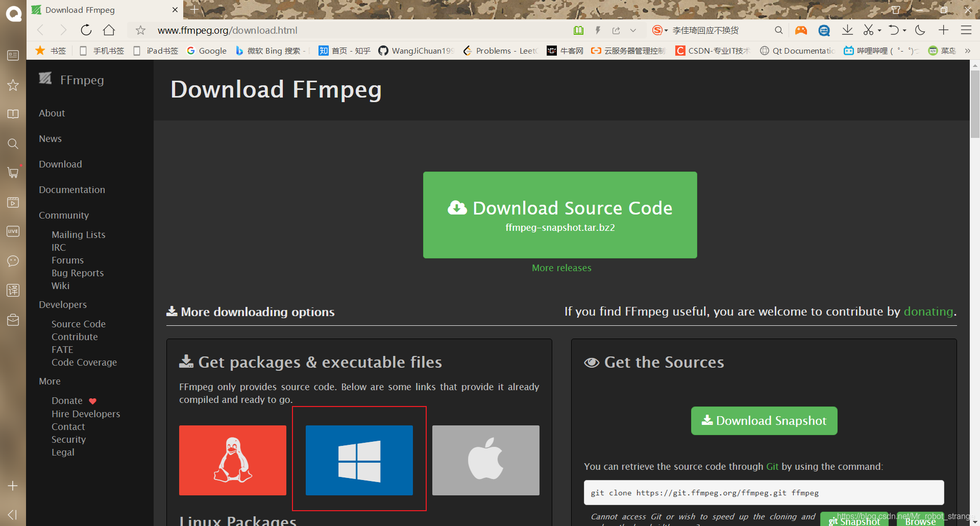Open the Bug Reports link

coord(78,273)
